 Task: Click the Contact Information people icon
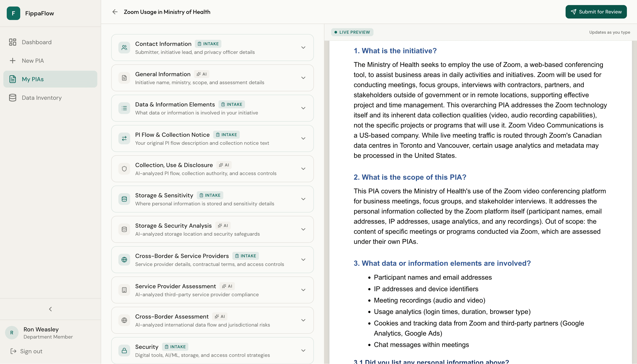(124, 48)
